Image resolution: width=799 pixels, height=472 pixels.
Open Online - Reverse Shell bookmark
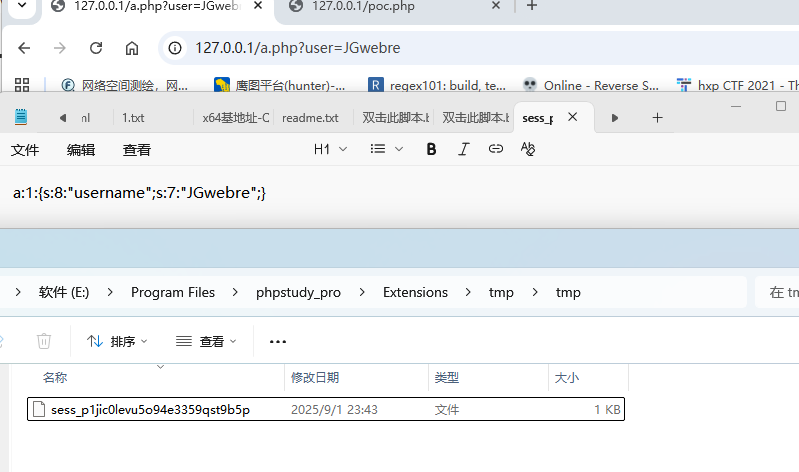point(591,85)
